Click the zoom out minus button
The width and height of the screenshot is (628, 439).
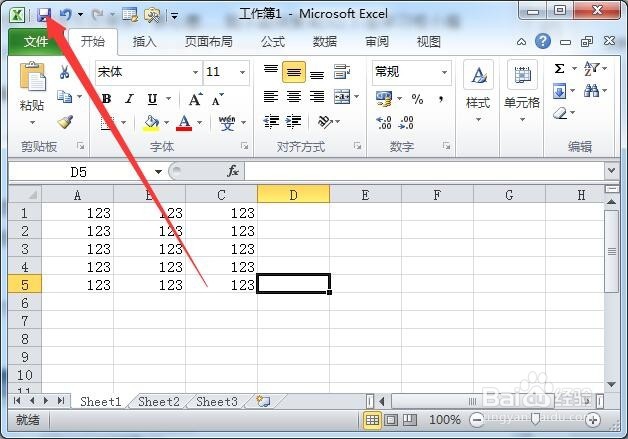pos(477,420)
